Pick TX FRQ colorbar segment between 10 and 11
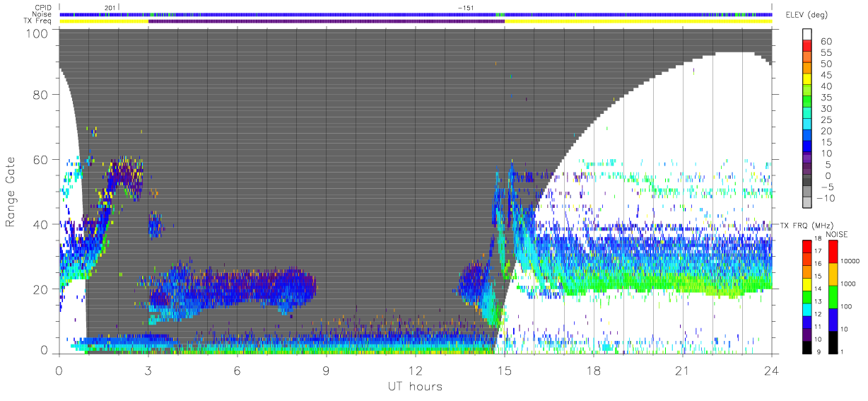Viewport: 868px width, 401px height. click(x=807, y=335)
